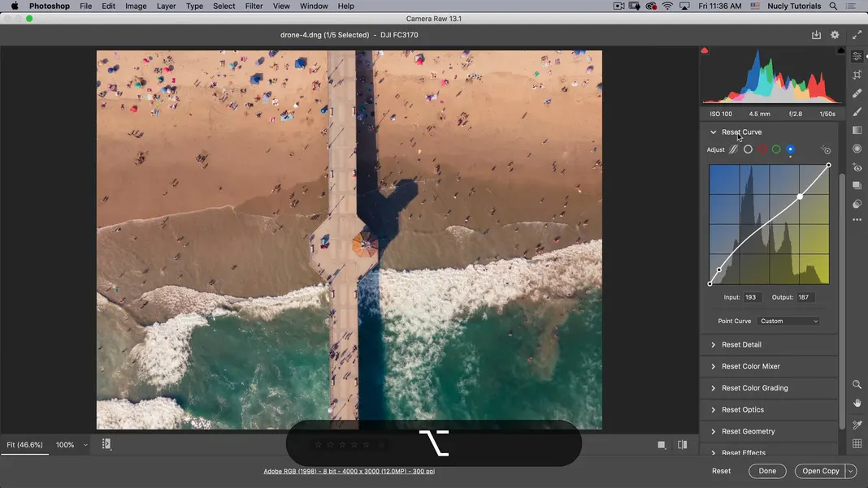Click the Reset text button
The image size is (868, 488).
pyautogui.click(x=722, y=471)
